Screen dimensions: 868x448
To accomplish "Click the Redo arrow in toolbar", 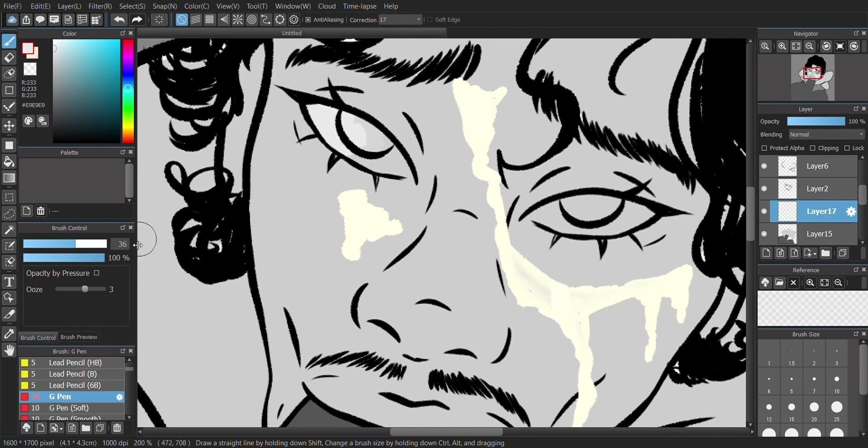I will point(137,20).
